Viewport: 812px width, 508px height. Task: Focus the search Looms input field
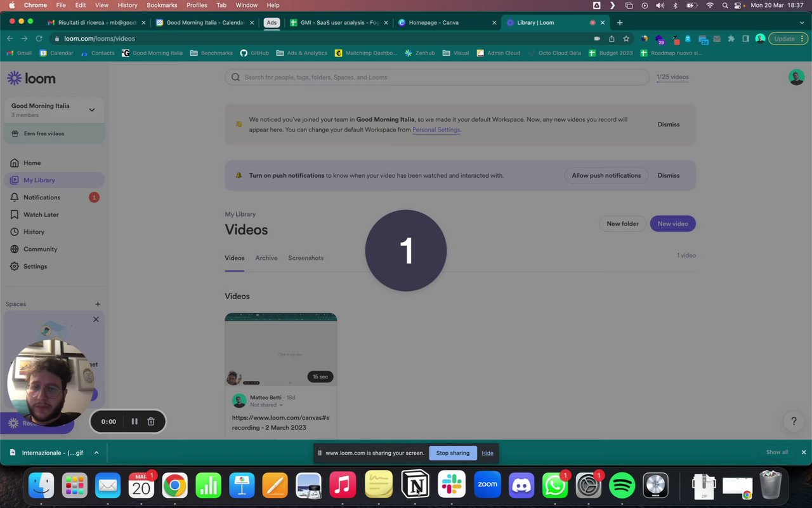(x=436, y=77)
